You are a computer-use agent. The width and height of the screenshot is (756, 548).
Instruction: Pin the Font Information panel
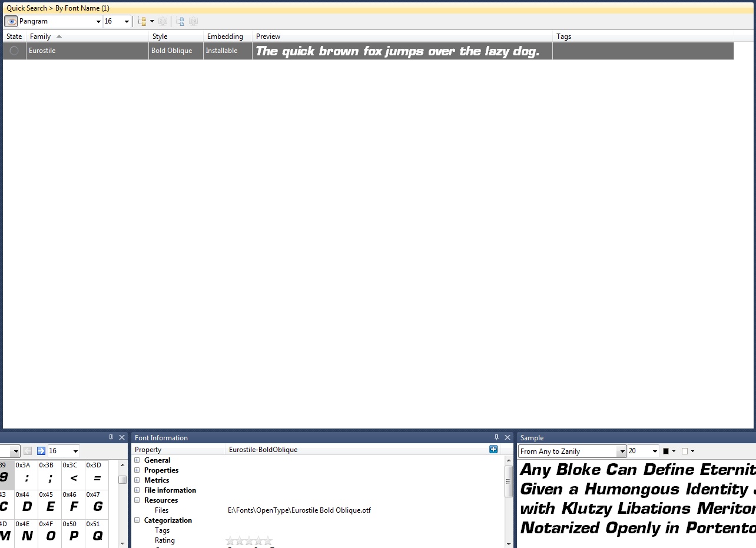[496, 437]
